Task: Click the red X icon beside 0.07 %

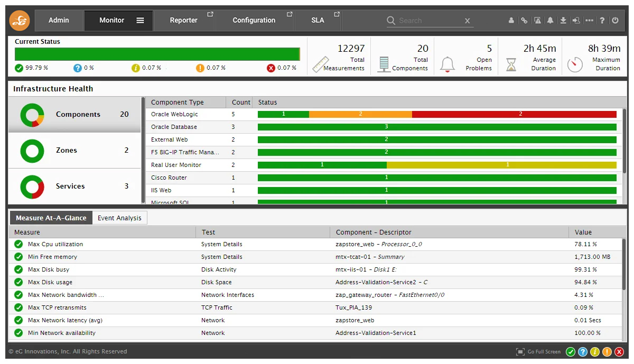Action: pyautogui.click(x=271, y=68)
